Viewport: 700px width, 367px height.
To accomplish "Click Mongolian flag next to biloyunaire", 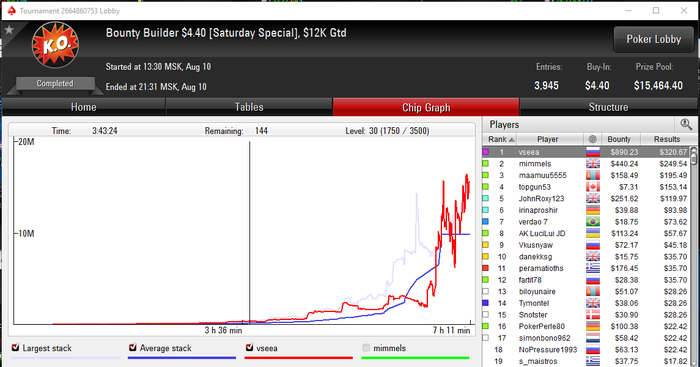I will pos(593,292).
